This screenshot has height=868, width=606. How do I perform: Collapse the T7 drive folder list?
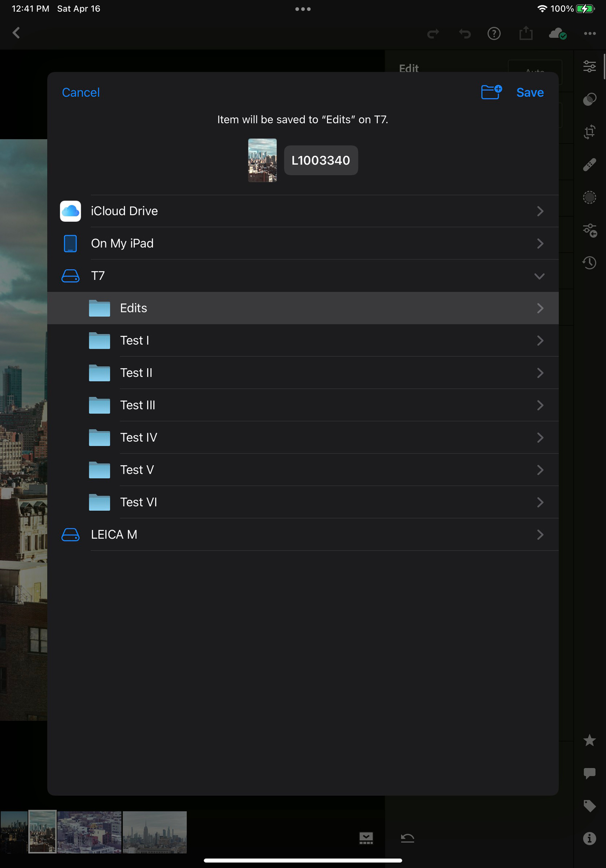point(539,276)
